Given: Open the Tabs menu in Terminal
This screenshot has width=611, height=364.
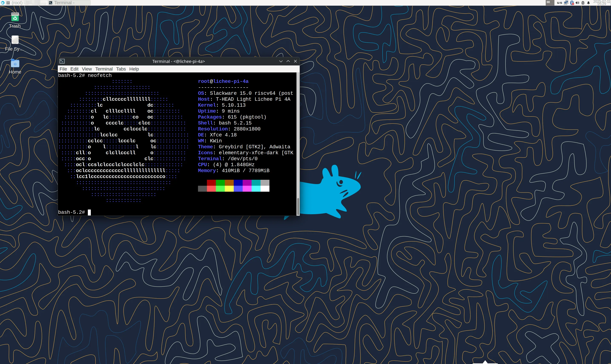Looking at the screenshot, I should tap(121, 69).
